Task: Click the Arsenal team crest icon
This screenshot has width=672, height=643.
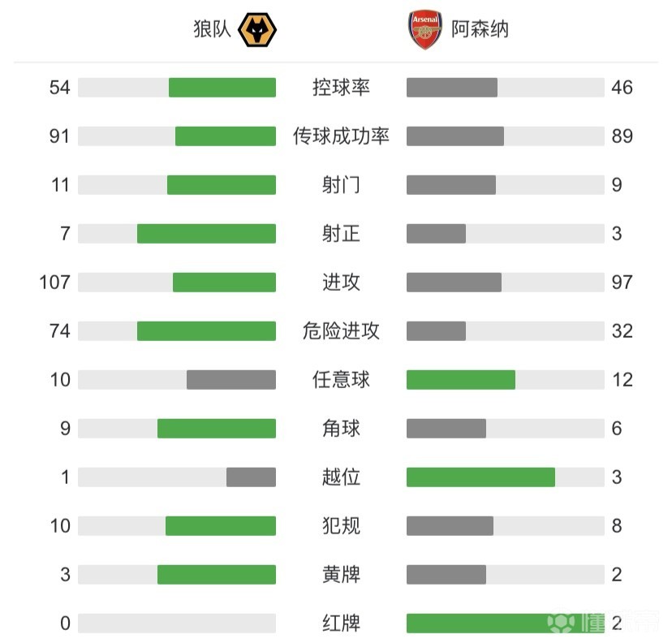Action: coord(425,30)
